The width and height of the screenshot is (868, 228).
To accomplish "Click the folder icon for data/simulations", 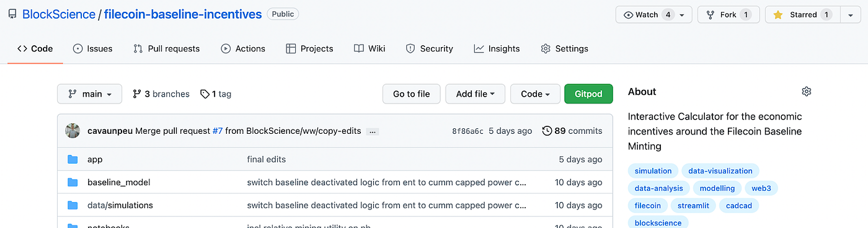I will 73,205.
